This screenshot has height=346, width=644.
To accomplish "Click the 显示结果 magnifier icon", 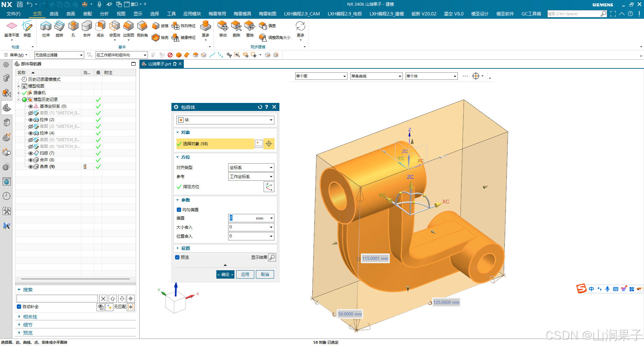I will point(272,257).
